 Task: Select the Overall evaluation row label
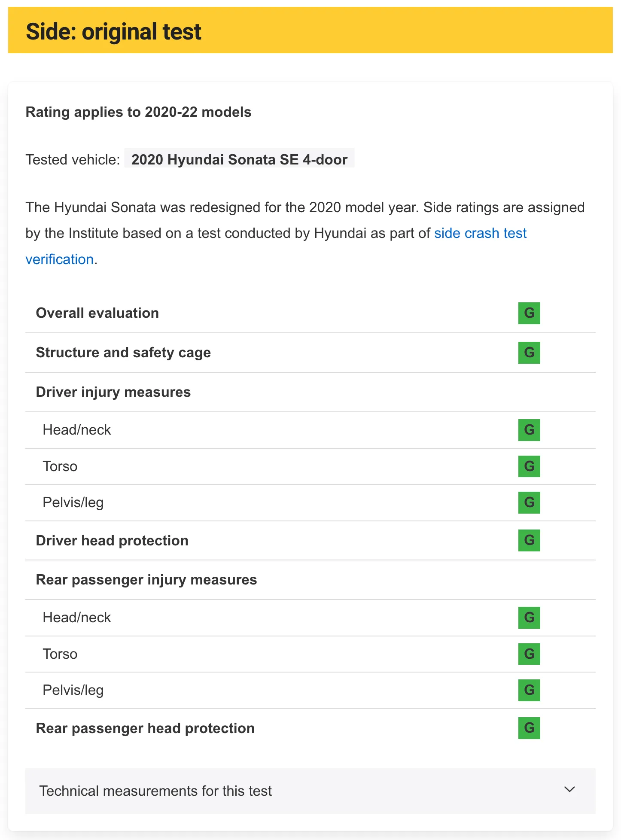(97, 313)
